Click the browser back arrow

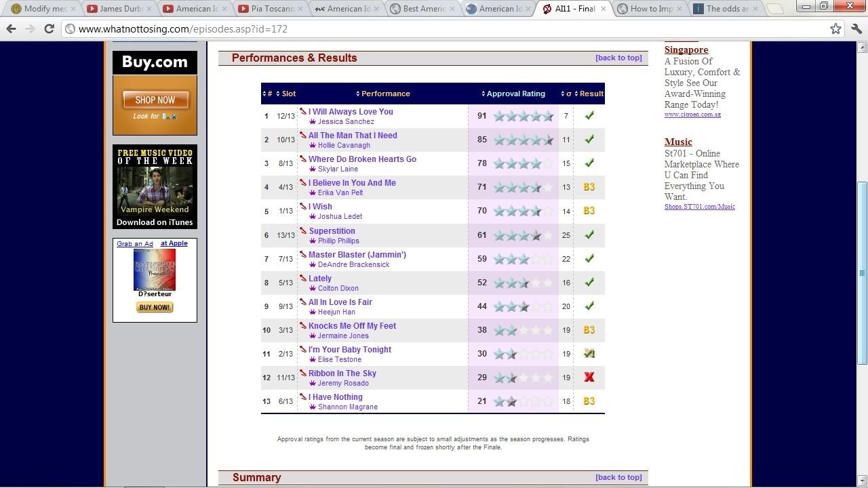(11, 28)
